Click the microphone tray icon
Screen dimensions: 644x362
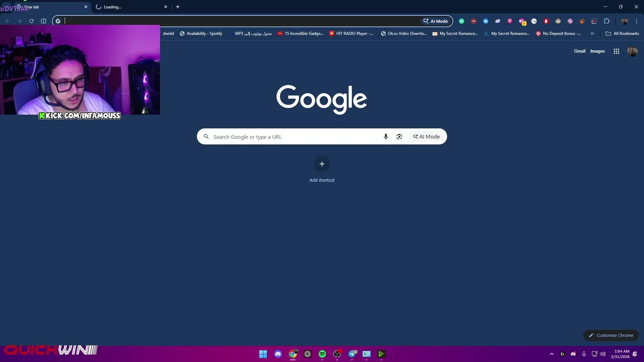click(x=584, y=354)
